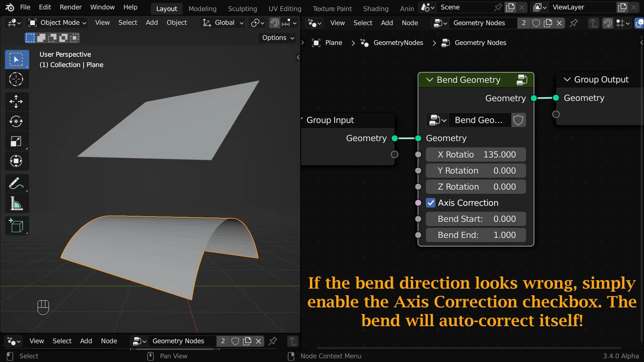This screenshot has height=362, width=644.
Task: Select the Add Cube tool
Action: [x=17, y=226]
